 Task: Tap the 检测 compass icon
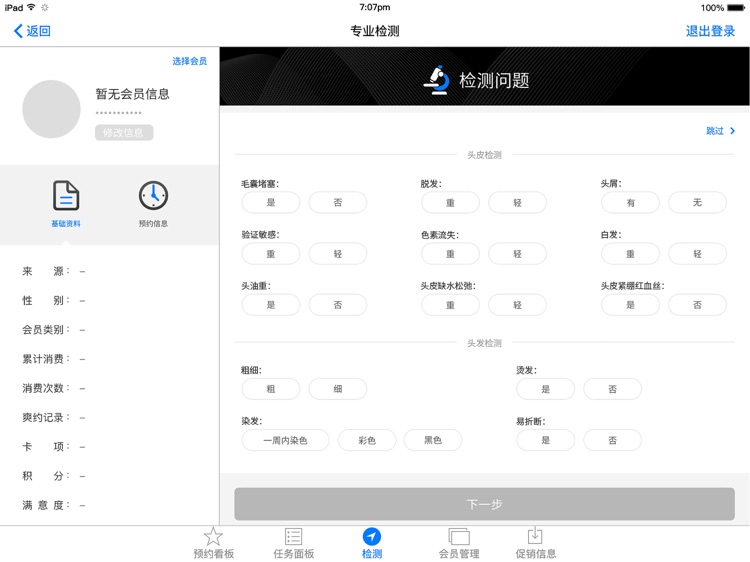point(372,536)
